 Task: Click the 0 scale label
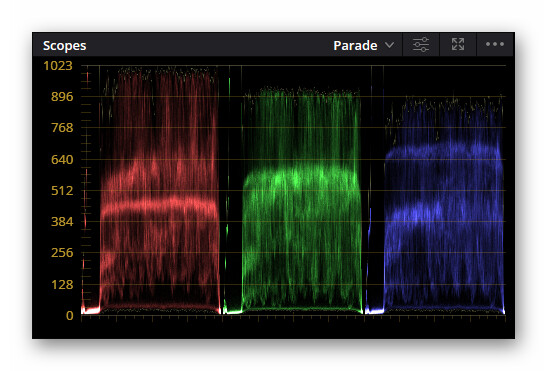pyautogui.click(x=70, y=316)
